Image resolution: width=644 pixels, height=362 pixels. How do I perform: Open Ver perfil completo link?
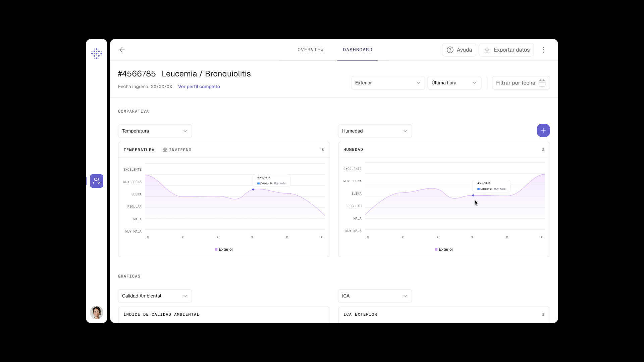(x=199, y=86)
